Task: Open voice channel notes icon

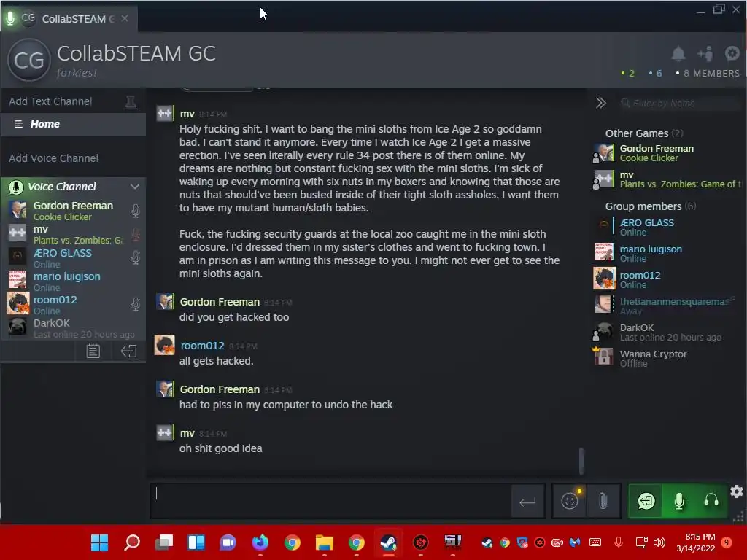Action: coord(93,351)
